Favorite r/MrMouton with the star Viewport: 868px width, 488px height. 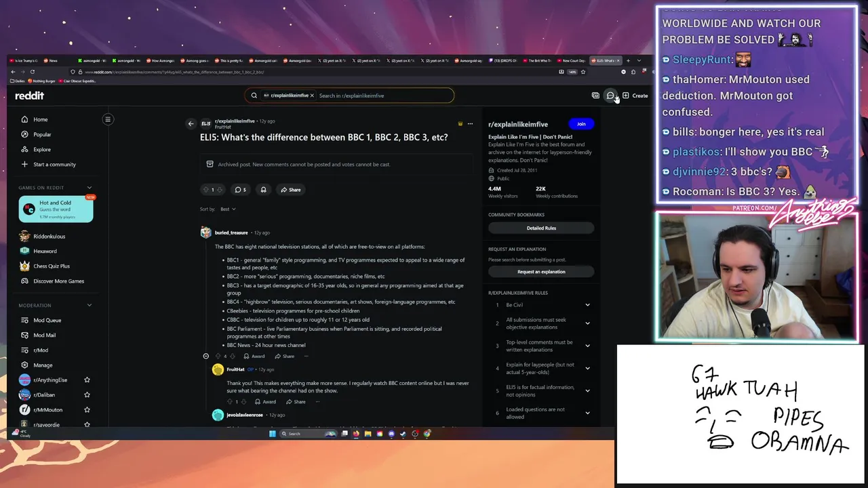[x=87, y=409]
